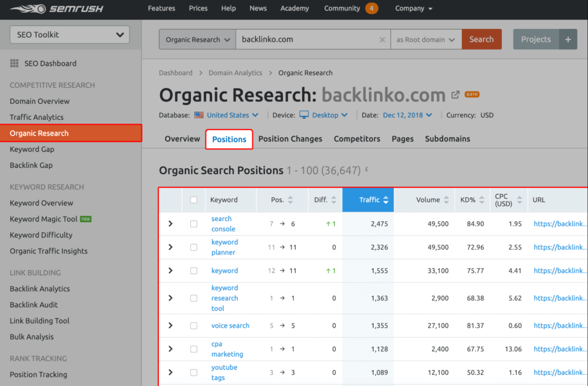
Task: Expand the keyword planner row details
Action: coord(170,247)
